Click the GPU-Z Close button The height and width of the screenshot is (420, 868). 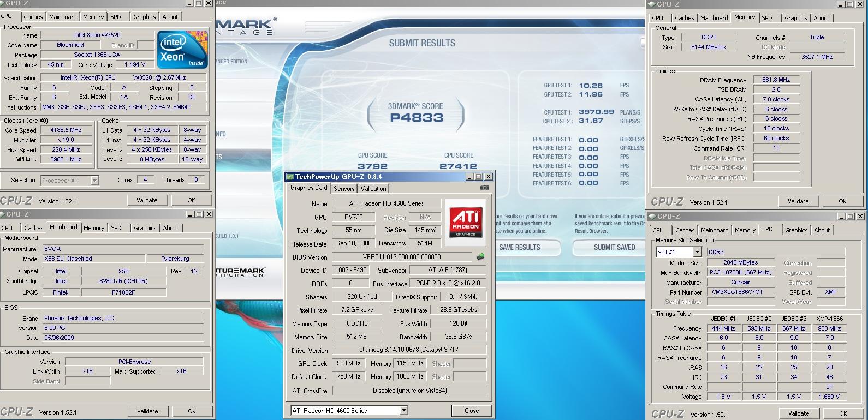click(x=472, y=411)
